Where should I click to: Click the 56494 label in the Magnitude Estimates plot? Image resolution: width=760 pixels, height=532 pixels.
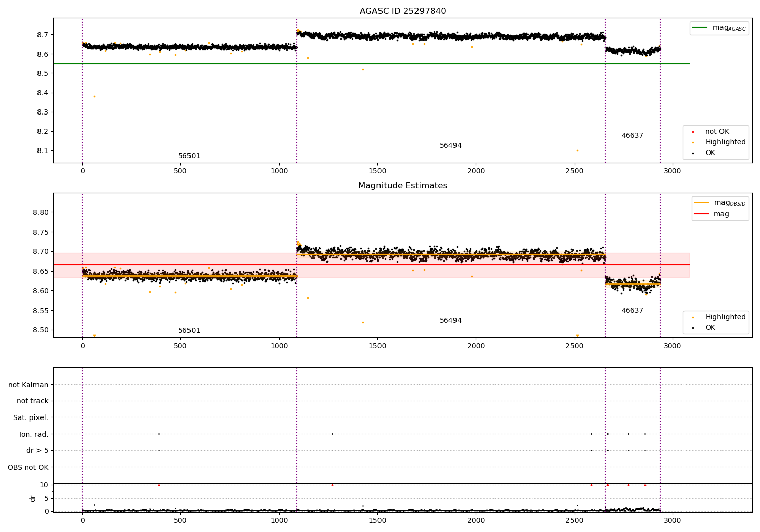tap(450, 321)
